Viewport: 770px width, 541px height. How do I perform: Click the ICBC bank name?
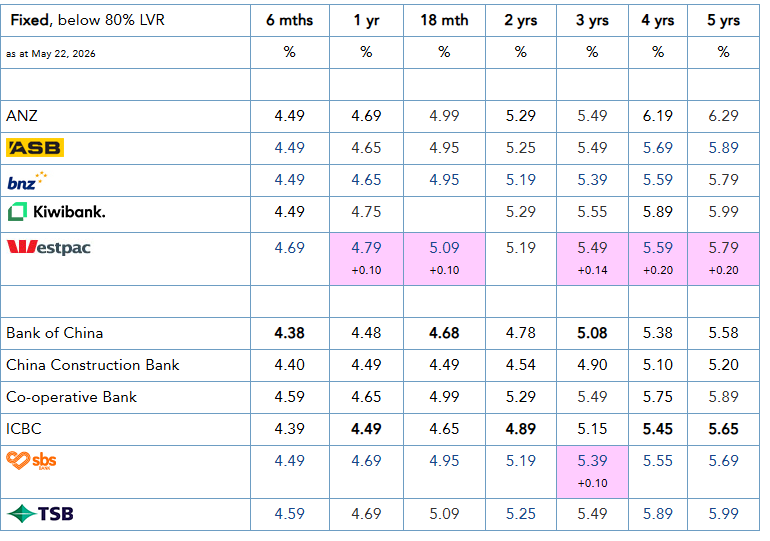coord(24,429)
